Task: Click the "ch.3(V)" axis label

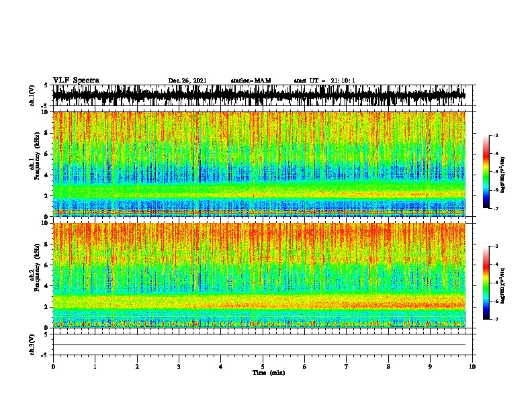Action: pyautogui.click(x=32, y=345)
